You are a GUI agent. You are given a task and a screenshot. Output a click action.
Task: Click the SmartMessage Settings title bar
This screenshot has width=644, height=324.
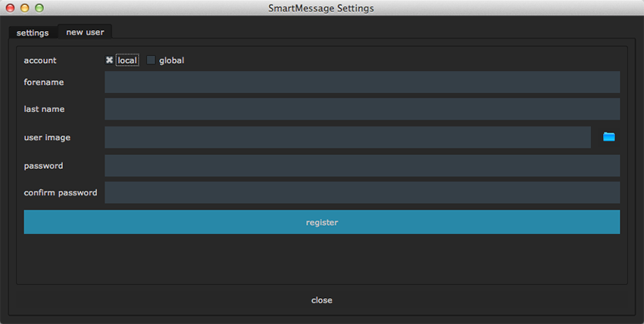click(321, 8)
